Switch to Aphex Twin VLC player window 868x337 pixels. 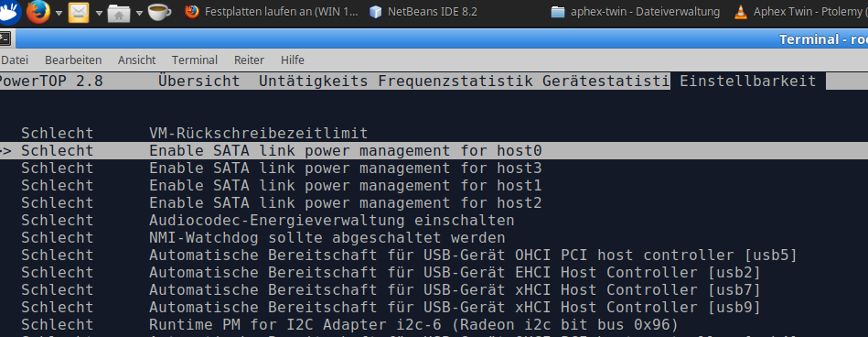point(800,12)
